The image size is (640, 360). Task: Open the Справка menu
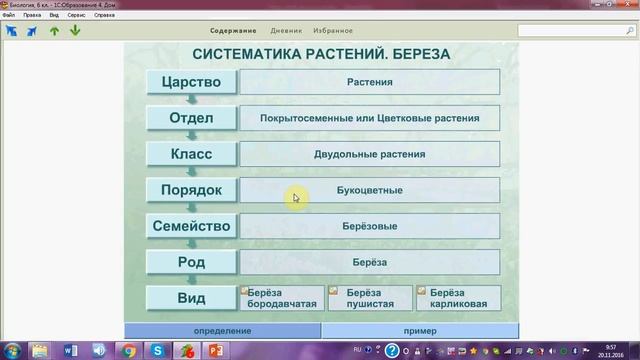coord(104,15)
